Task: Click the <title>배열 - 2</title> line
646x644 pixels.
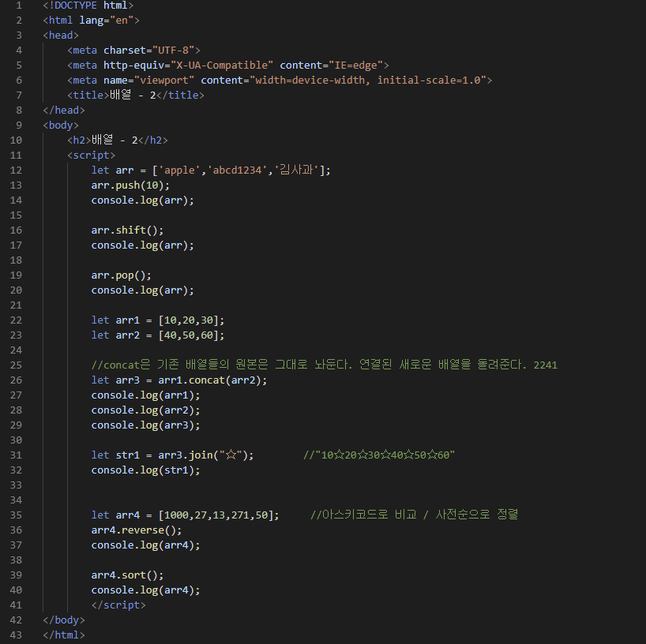Action: (x=136, y=95)
